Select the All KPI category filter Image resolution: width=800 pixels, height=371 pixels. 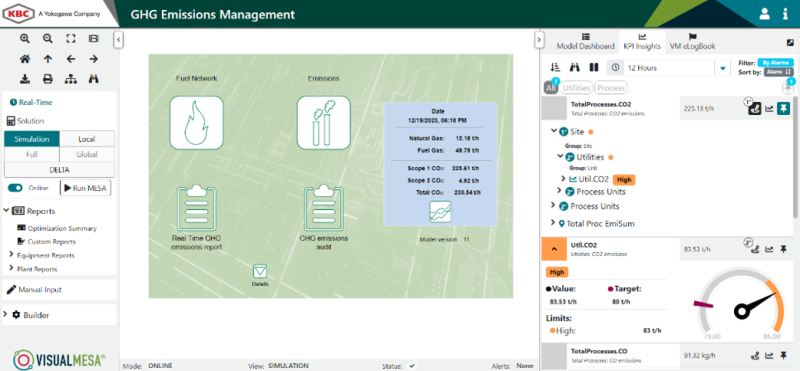point(551,88)
